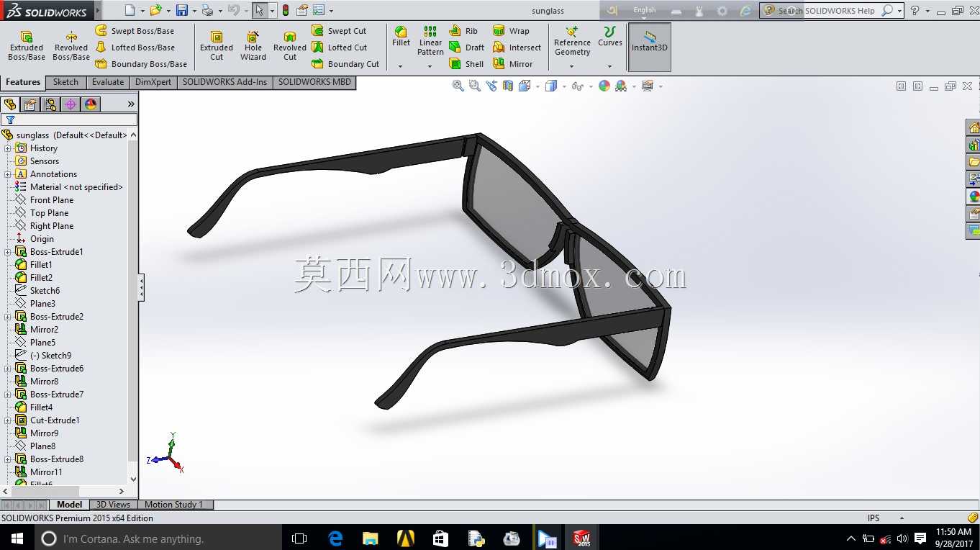Select Top Plane in the feature tree

click(x=49, y=213)
